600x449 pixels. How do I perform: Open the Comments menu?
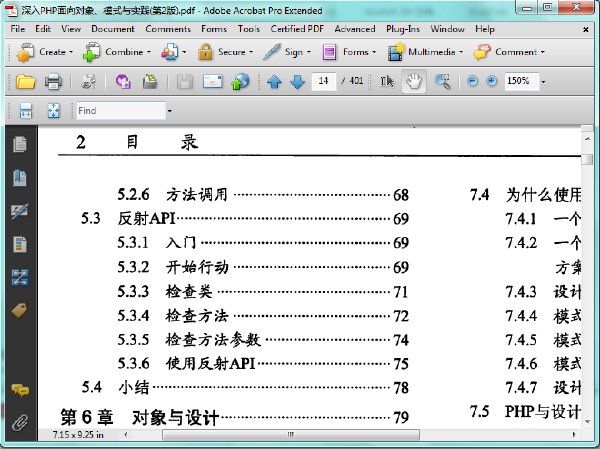[168, 29]
